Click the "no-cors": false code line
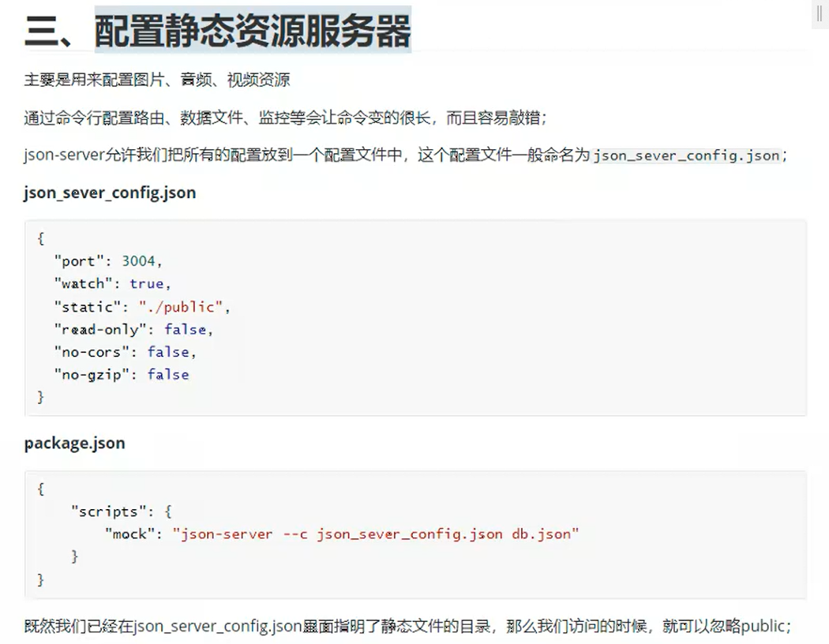829x644 pixels. [x=124, y=351]
